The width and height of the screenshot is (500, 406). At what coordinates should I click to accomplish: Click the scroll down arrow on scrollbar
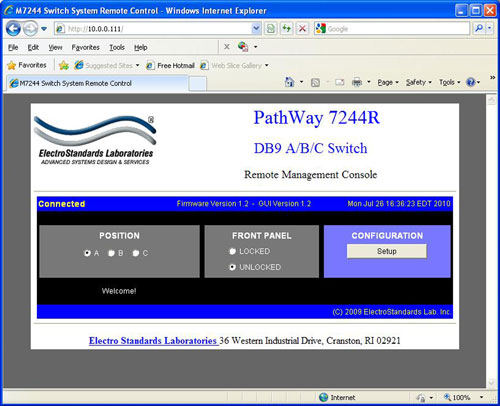click(491, 383)
